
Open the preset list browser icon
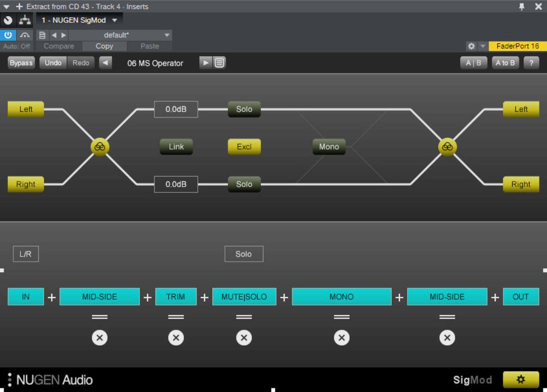coord(219,63)
